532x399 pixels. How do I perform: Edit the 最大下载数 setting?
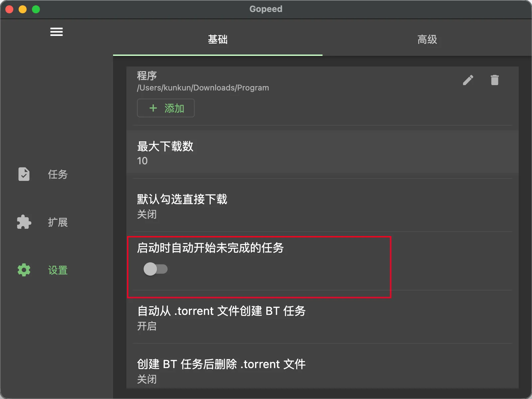165,153
